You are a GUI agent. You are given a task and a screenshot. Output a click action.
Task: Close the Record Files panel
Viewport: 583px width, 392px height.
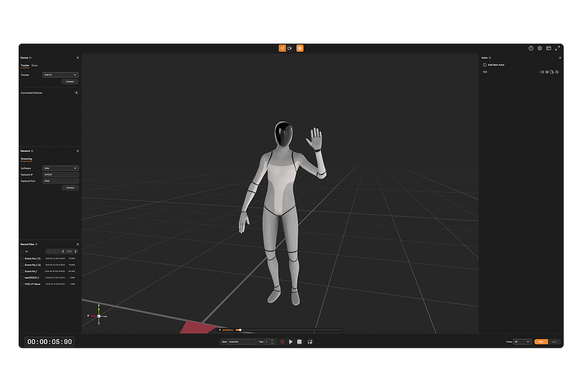click(x=78, y=244)
